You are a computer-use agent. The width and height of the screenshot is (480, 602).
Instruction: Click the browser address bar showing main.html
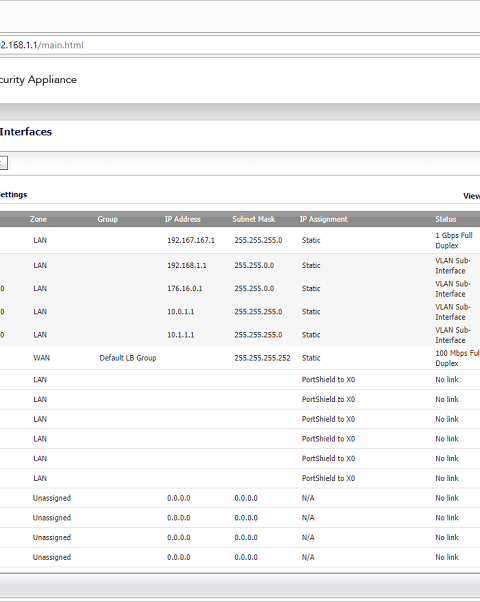[240, 45]
